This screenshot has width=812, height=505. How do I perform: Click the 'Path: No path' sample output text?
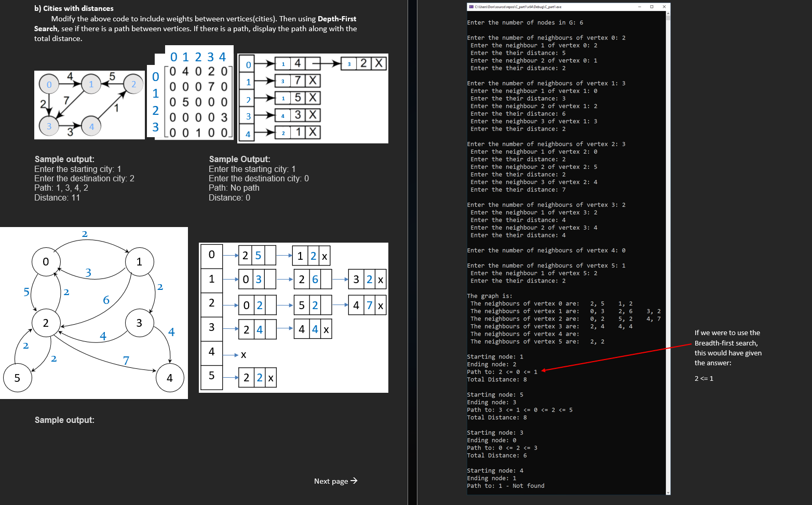click(234, 188)
